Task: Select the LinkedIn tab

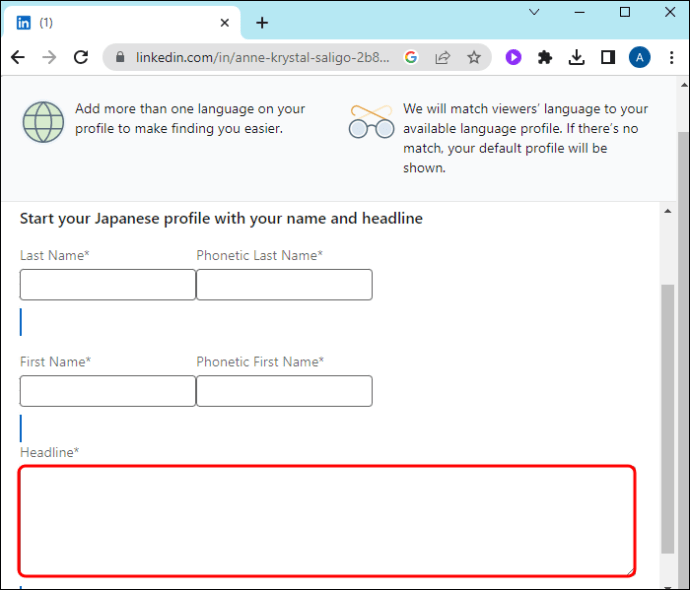Action: tap(121, 22)
